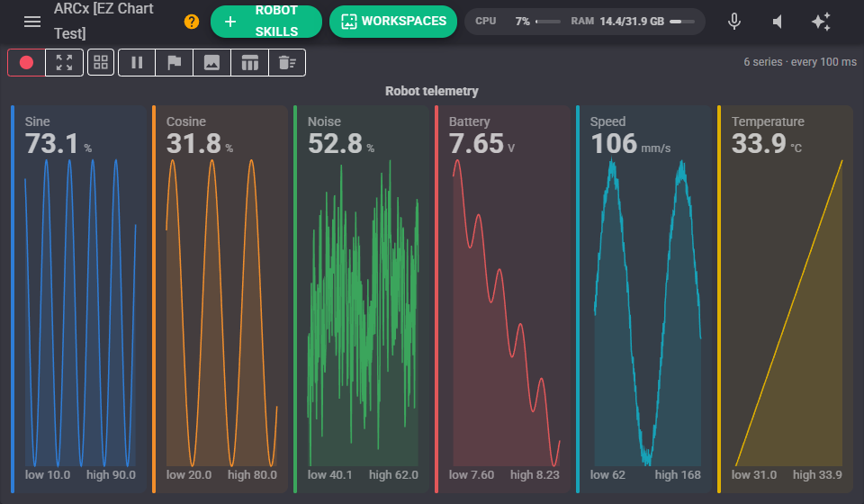The height and width of the screenshot is (504, 864).
Task: Select the Noise series card
Action: (362, 299)
